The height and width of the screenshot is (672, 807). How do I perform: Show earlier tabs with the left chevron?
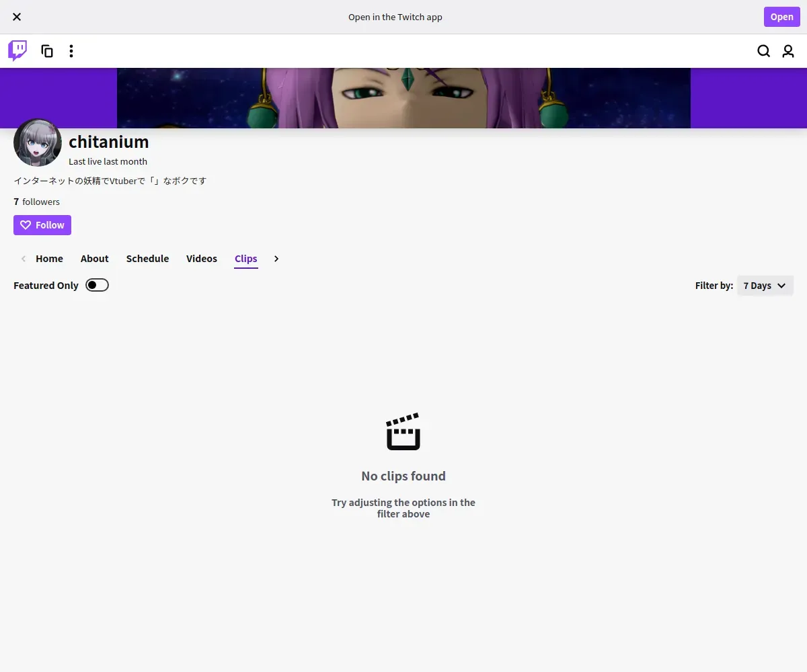(x=24, y=259)
